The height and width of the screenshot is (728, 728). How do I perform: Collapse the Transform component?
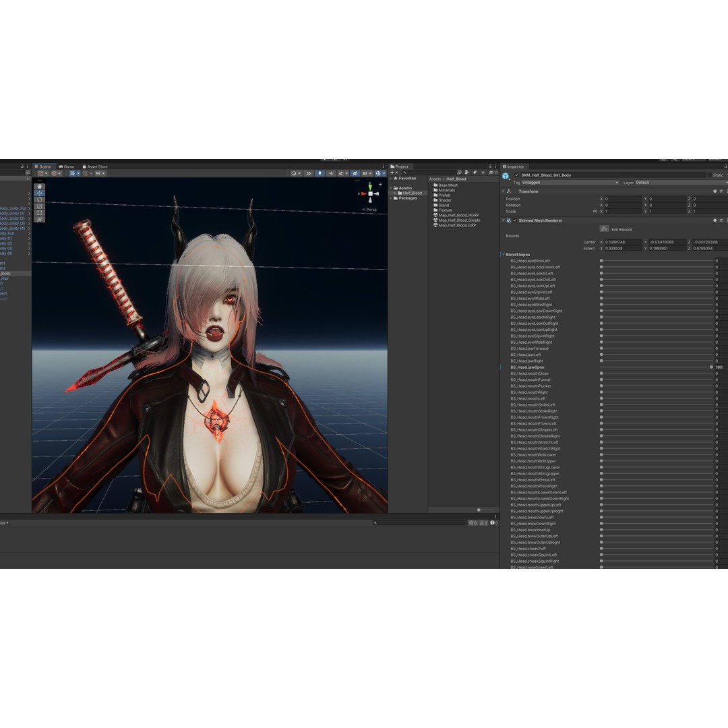[504, 191]
